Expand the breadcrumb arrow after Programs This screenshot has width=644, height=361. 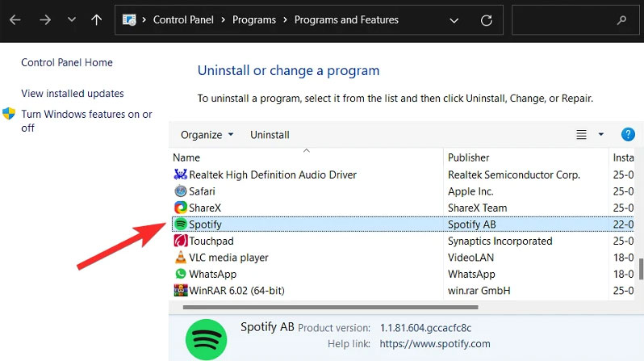(285, 19)
